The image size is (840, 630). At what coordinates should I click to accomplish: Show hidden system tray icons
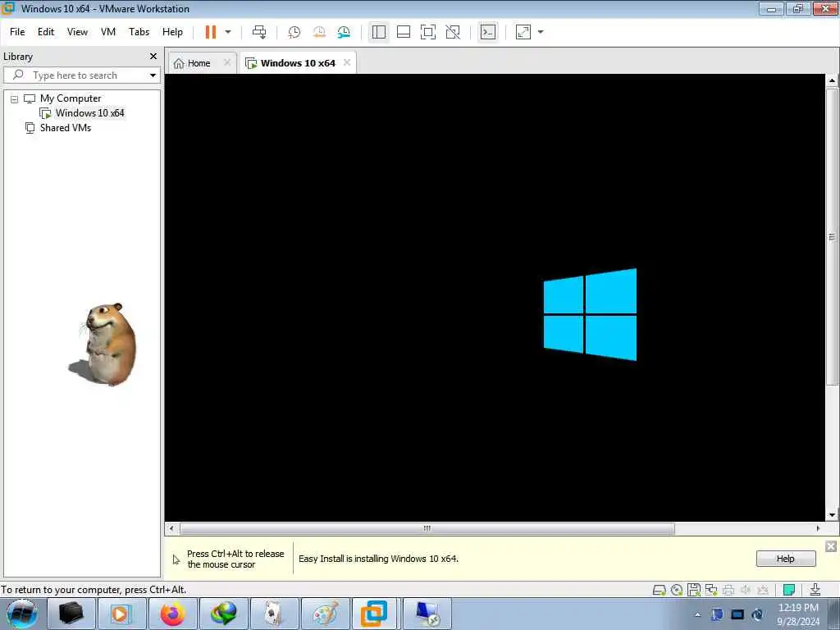pos(697,615)
